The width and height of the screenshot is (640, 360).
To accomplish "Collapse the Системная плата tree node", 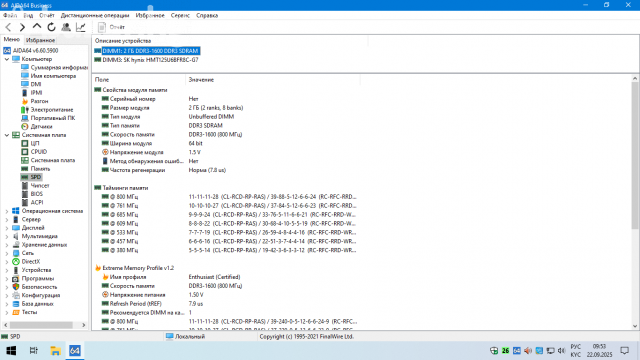I will (x=7, y=135).
